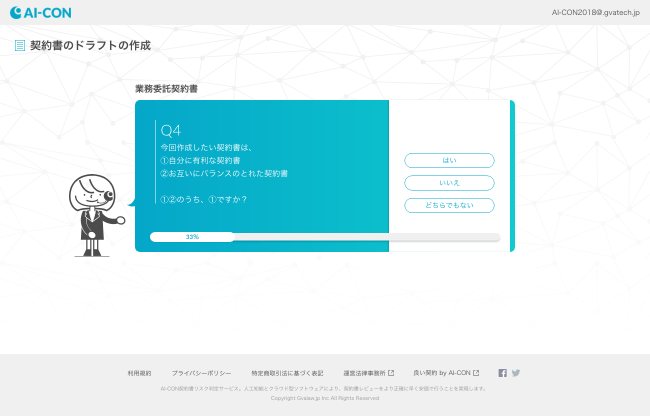
Task: Open the 利用規約 footer link
Action: (x=139, y=373)
